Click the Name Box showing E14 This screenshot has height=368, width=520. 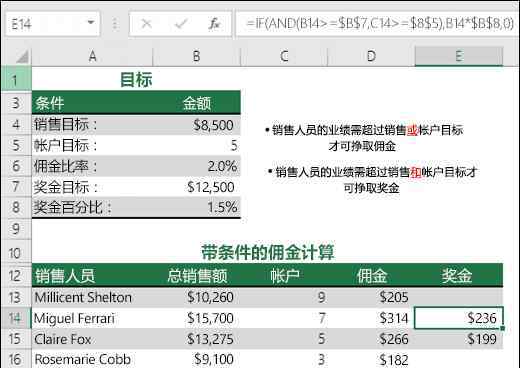[52, 24]
